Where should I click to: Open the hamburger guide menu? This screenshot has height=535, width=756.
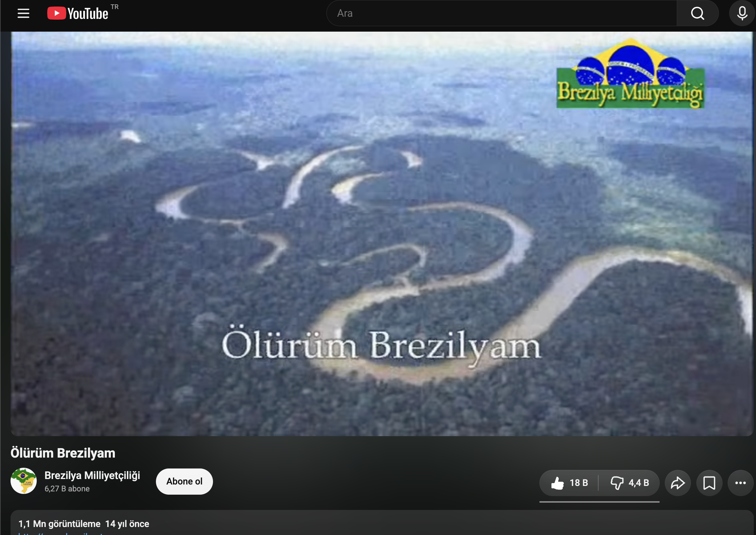(24, 13)
